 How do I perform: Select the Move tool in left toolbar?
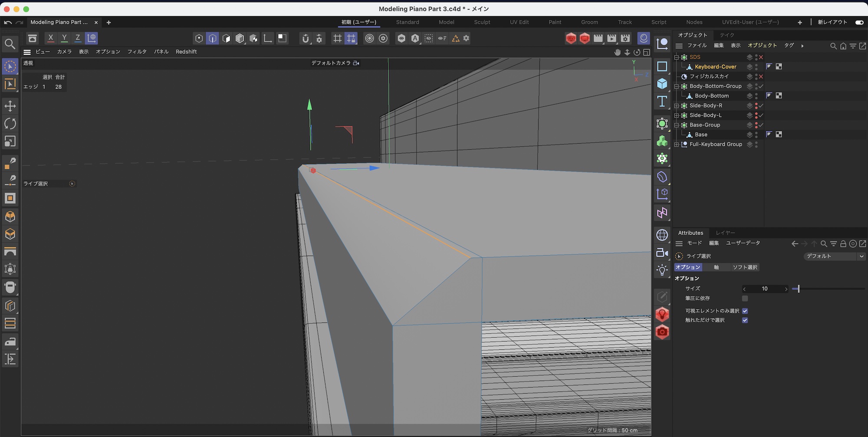click(10, 106)
